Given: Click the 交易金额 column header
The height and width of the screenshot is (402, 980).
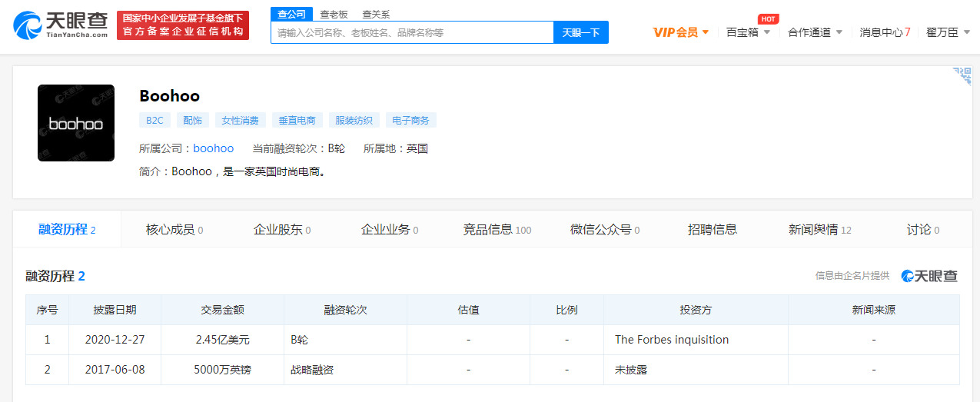Looking at the screenshot, I should coord(223,310).
